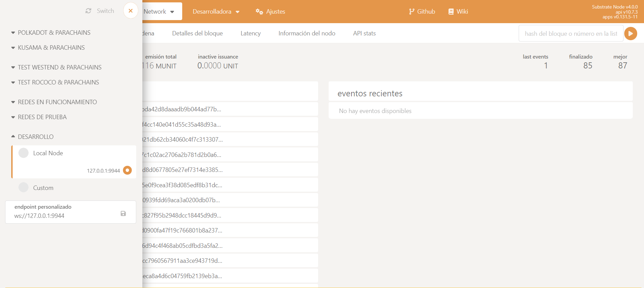The image size is (644, 288).
Task: Open the Network dropdown menu
Action: (162, 12)
